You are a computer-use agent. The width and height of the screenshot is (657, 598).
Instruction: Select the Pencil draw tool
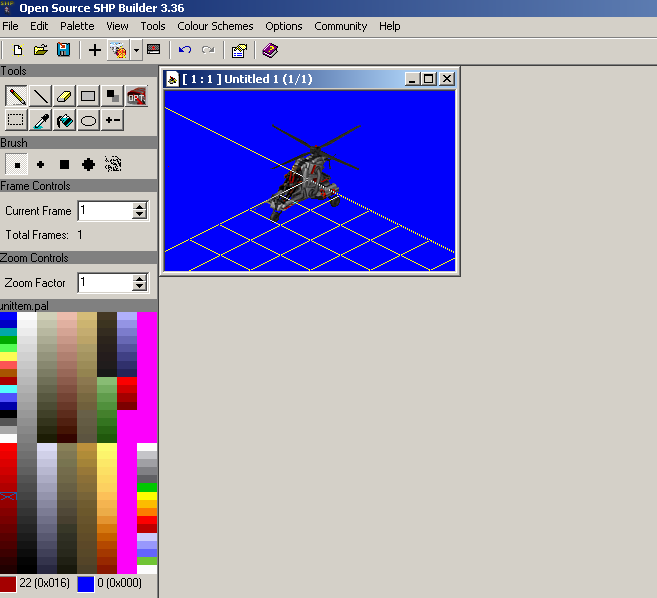tap(16, 96)
